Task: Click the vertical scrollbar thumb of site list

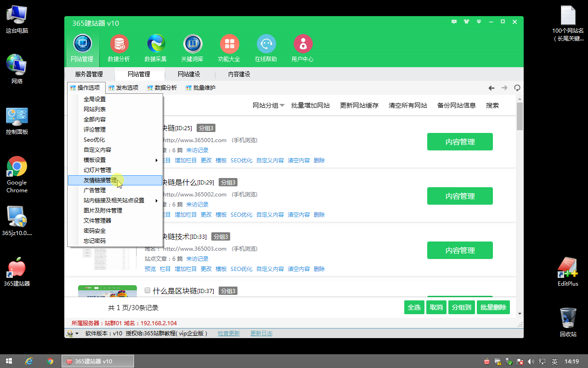Action: point(520,116)
